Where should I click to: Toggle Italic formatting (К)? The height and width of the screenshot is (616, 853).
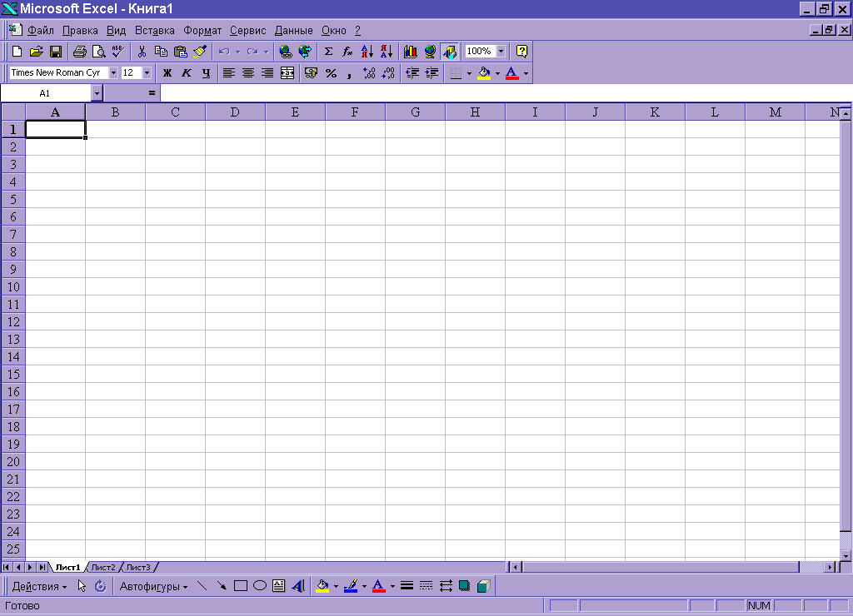coord(186,73)
